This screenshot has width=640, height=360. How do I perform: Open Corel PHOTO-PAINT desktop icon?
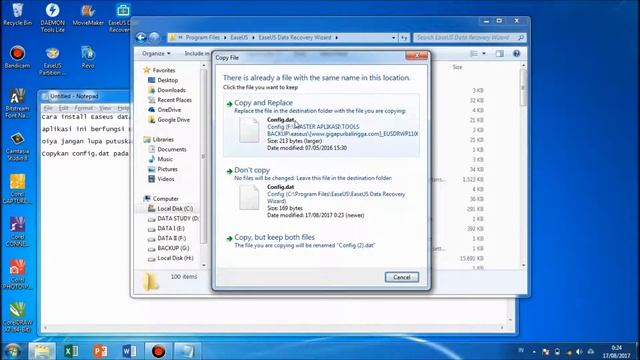[17, 274]
